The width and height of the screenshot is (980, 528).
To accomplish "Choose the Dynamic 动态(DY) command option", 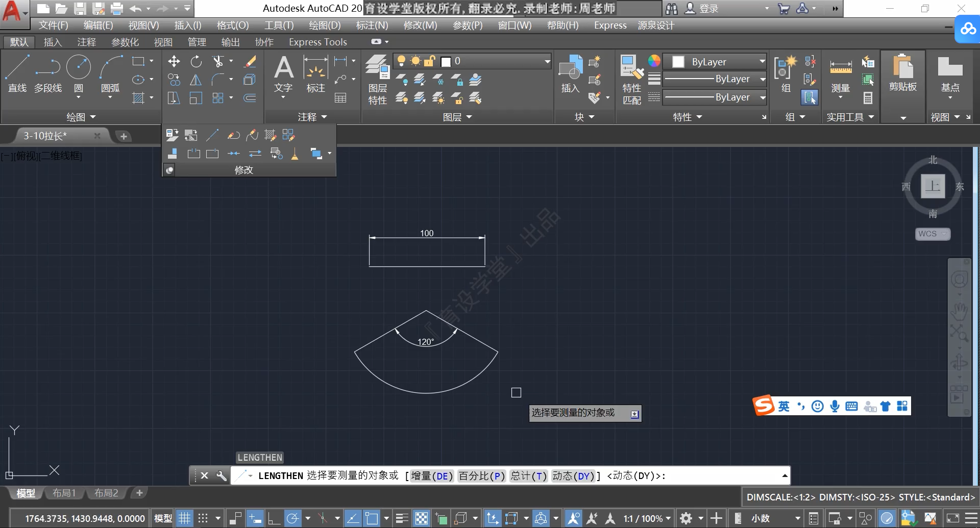I will click(573, 476).
